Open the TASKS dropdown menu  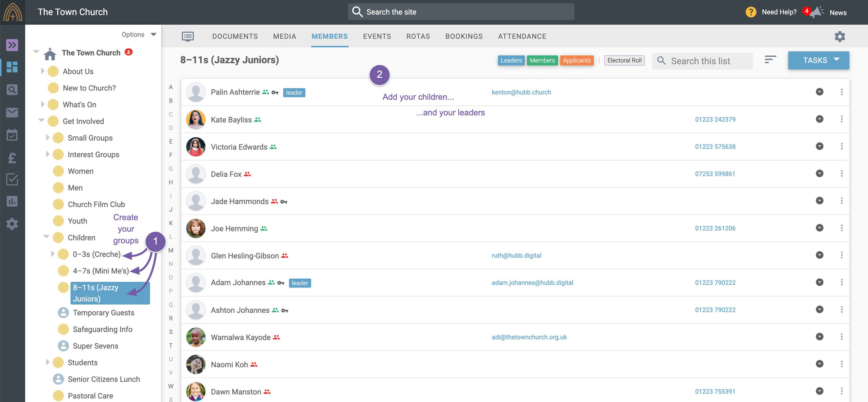click(818, 60)
